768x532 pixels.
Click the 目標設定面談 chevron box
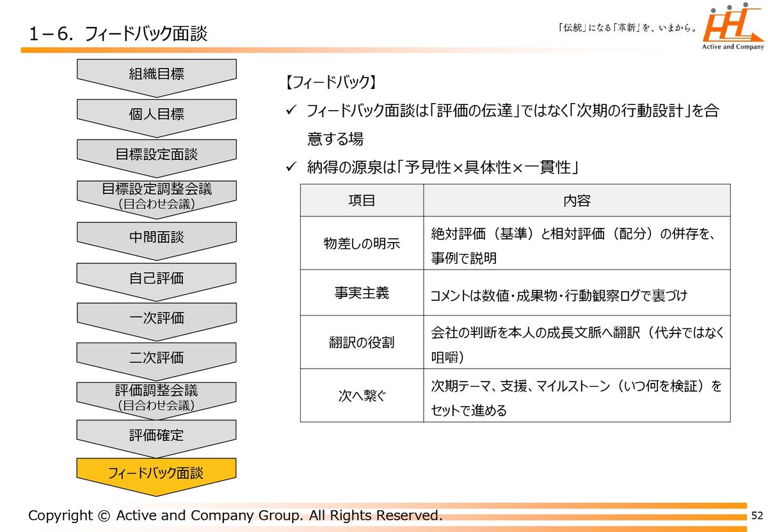pos(156,154)
